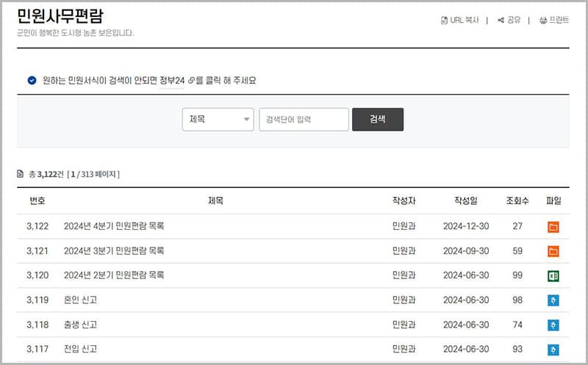Click the 조회수 column header
Screen dimensions: 588x365
point(517,201)
